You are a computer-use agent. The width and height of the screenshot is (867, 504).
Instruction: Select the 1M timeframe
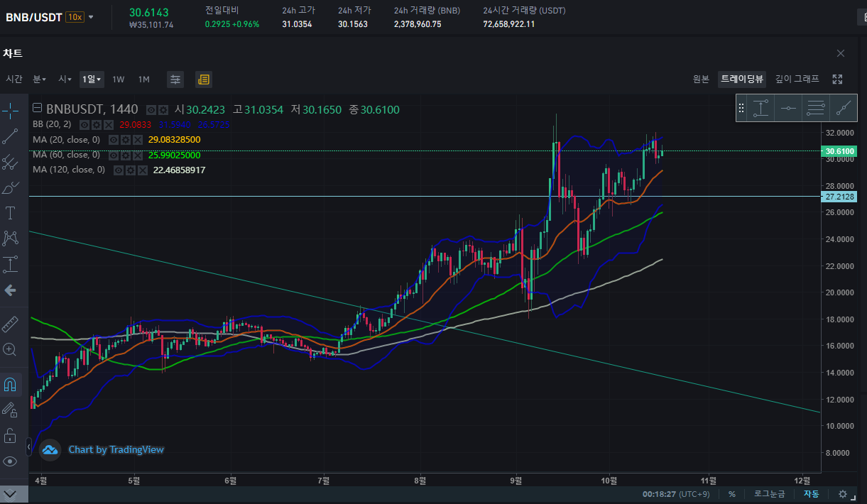pos(144,79)
